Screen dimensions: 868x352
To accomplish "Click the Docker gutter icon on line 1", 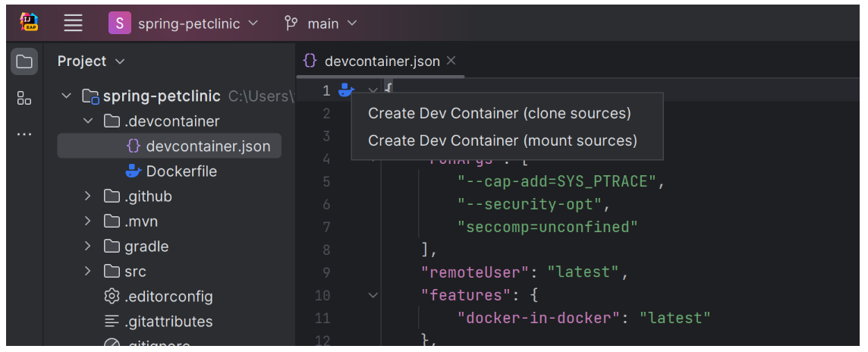I will tap(346, 91).
